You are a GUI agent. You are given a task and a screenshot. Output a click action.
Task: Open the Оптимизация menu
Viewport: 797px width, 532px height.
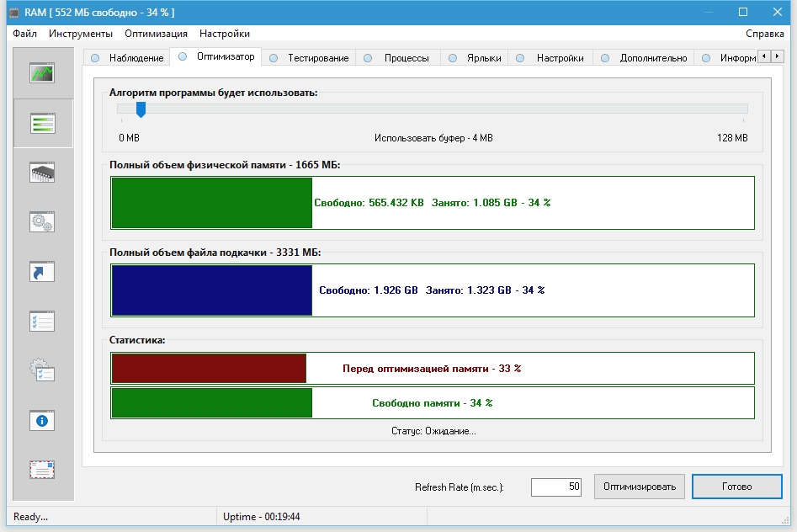point(156,34)
